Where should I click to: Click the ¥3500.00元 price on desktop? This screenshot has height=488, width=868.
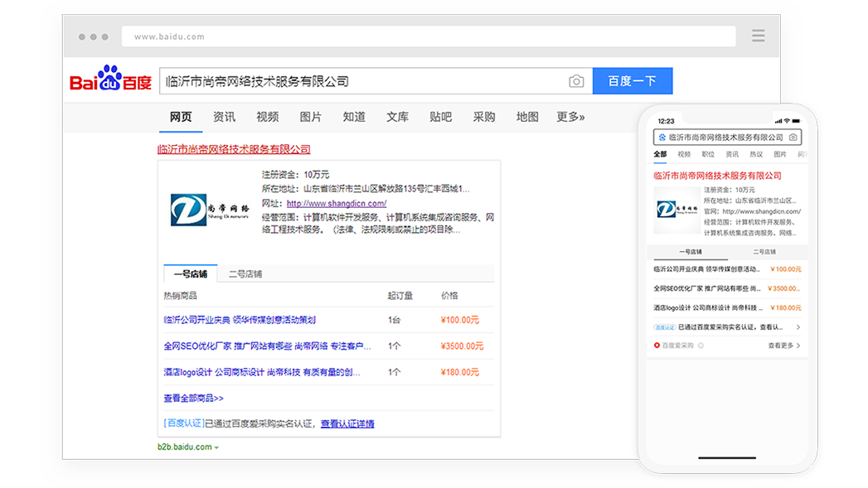coord(463,345)
